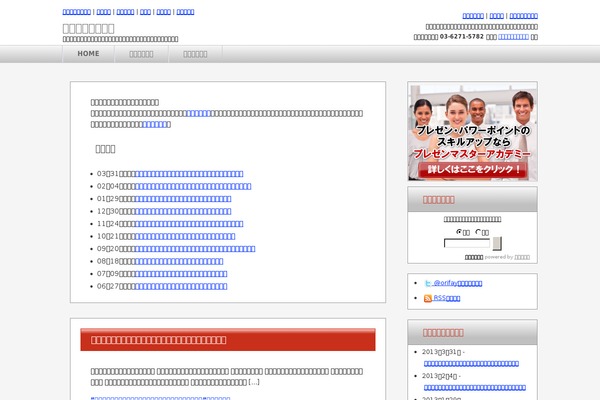Open the news link dated 08-18
This screenshot has height=400, width=600.
[179, 261]
